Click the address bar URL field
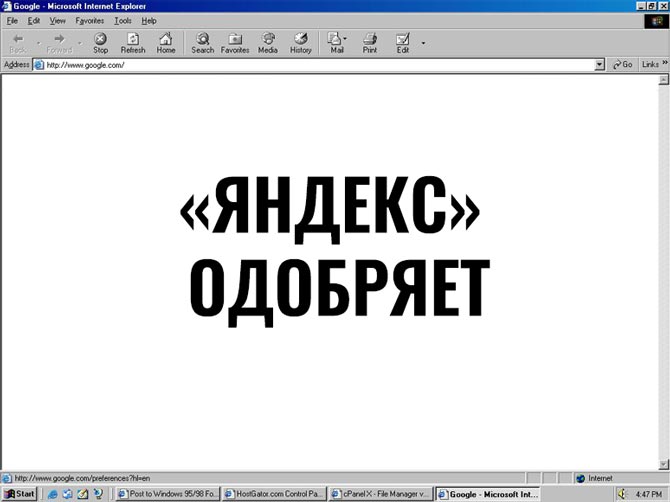This screenshot has height=502, width=670. point(300,64)
